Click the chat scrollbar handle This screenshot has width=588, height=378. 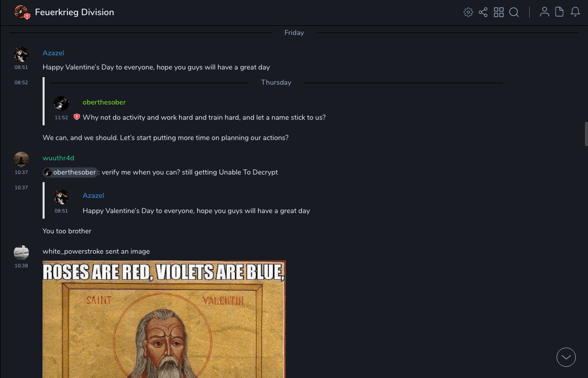[x=586, y=133]
